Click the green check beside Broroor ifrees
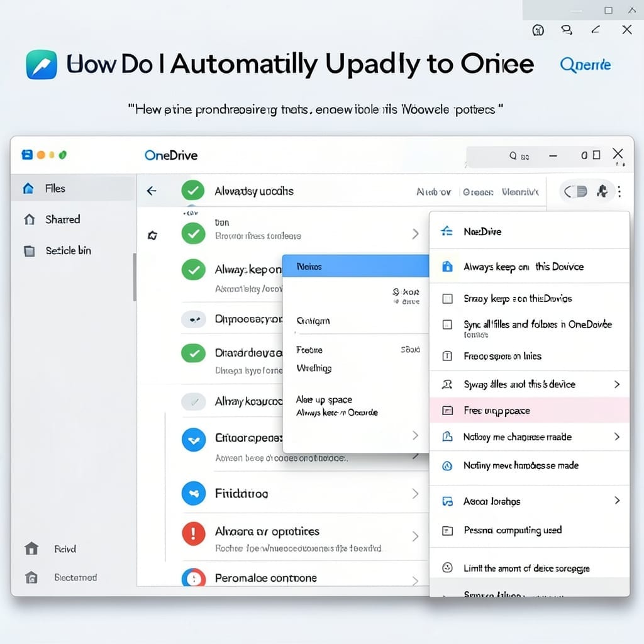 coord(193,233)
